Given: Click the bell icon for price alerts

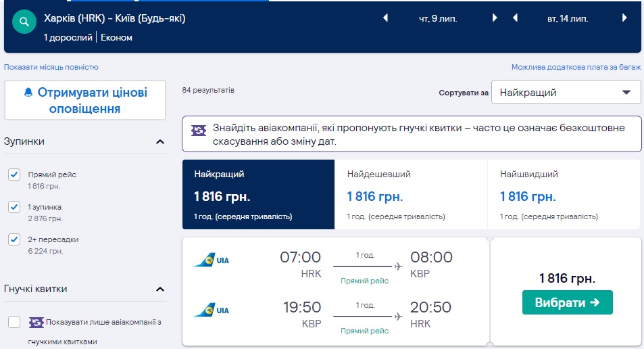Looking at the screenshot, I should point(28,93).
